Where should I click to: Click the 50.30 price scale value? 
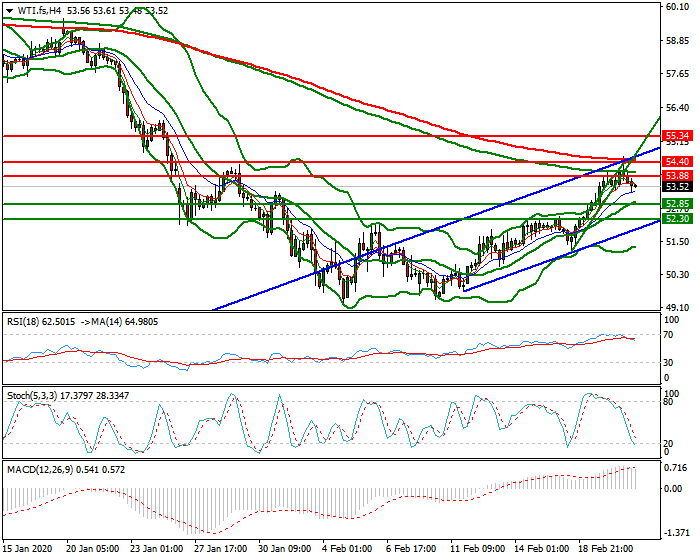coord(677,274)
